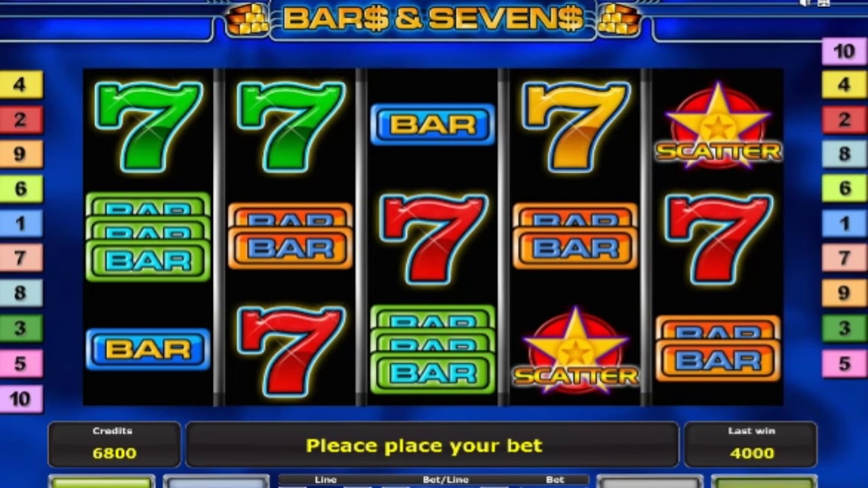
Task: Click the double orange BAR on the fifth reel
Action: (x=717, y=348)
